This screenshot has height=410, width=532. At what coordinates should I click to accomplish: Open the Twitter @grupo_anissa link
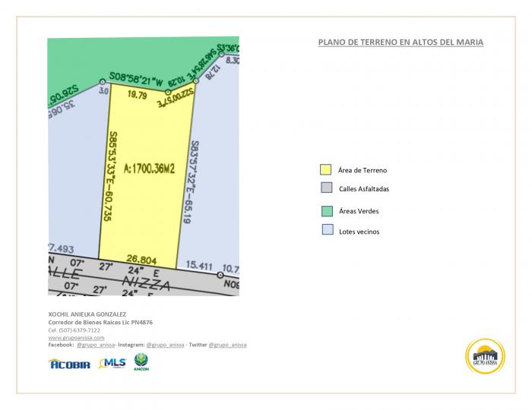point(227,345)
